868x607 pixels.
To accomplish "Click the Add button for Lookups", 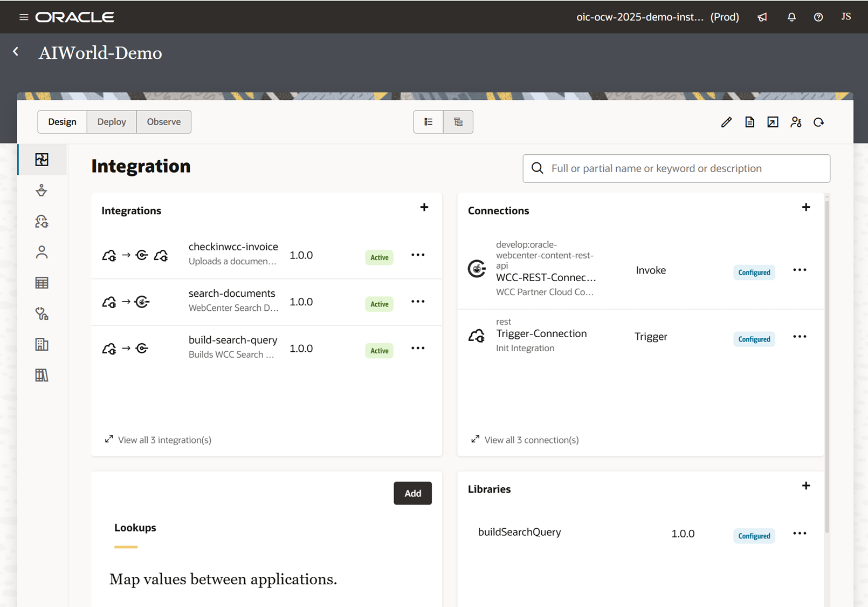I will coord(412,493).
